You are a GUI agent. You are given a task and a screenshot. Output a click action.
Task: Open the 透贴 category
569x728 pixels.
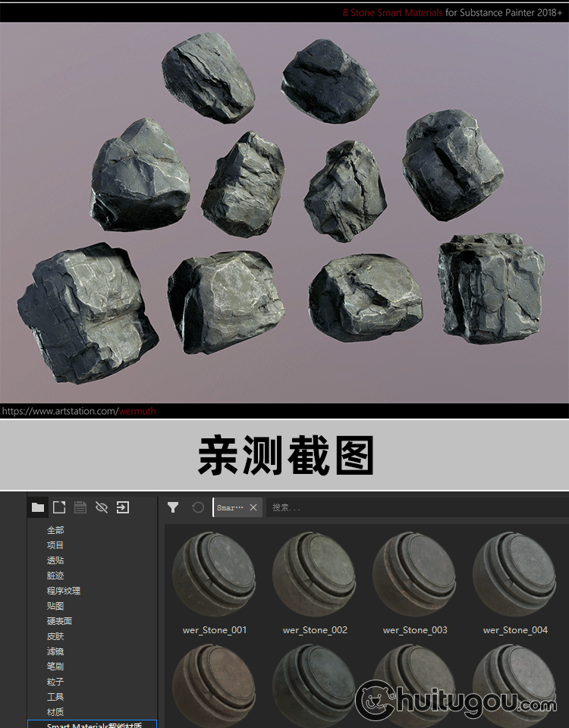coord(55,560)
